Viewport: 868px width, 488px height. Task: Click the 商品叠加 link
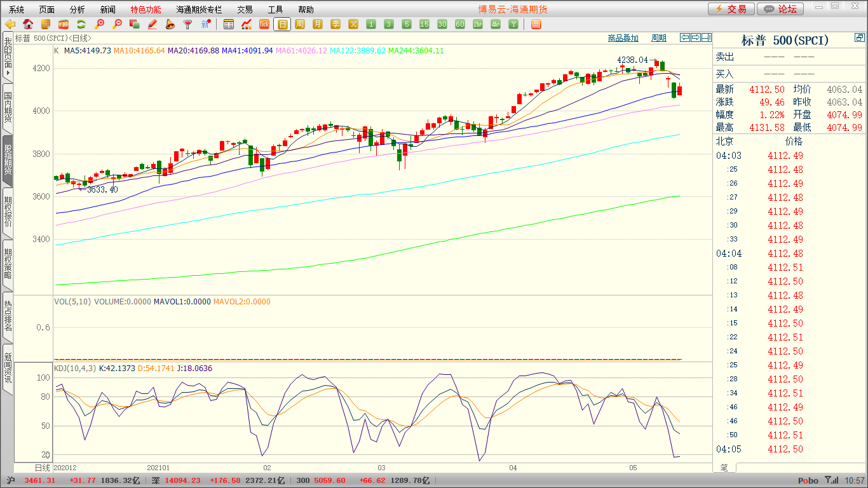[x=623, y=38]
